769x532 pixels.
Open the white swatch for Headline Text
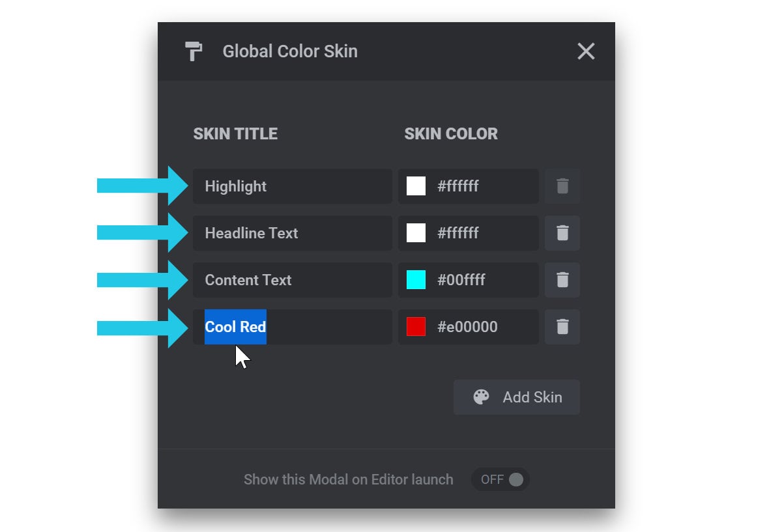click(416, 232)
